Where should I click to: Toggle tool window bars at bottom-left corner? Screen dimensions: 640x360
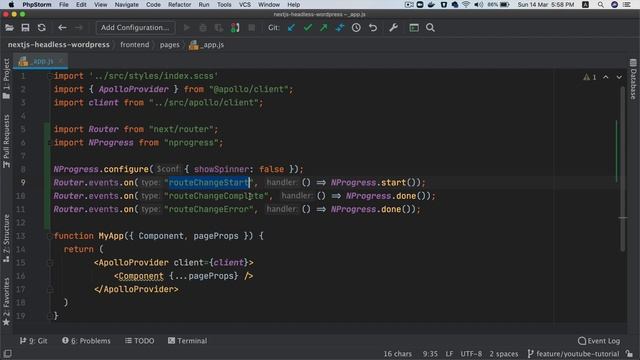coord(7,354)
